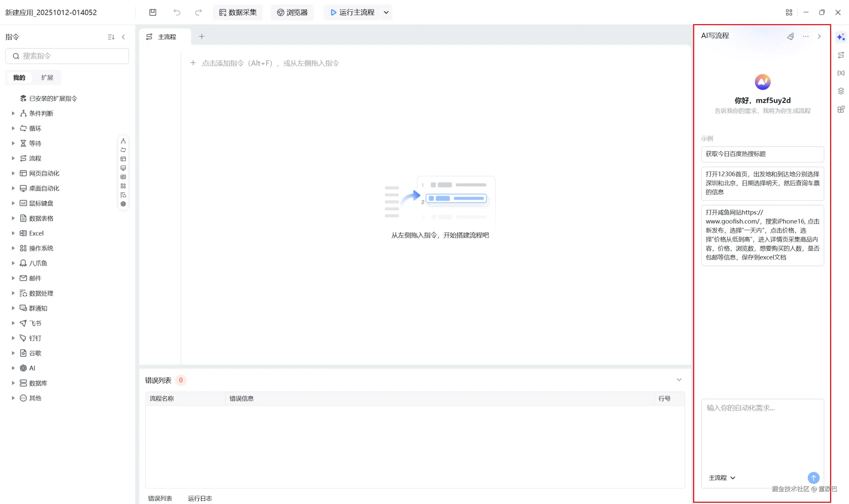Open the AI sparkle panel icon
This screenshot has width=849, height=504.
pos(840,37)
